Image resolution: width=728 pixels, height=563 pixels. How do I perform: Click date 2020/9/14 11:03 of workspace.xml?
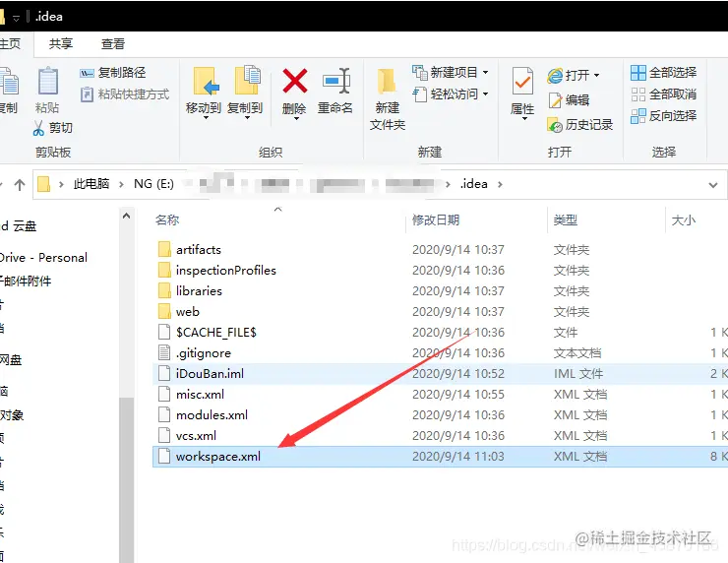tap(458, 456)
